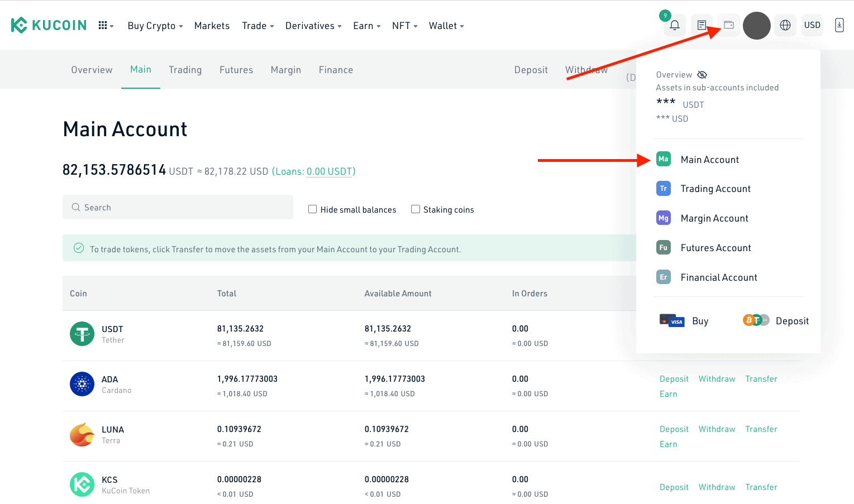Open the USD currency selector
854x504 pixels.
812,25
